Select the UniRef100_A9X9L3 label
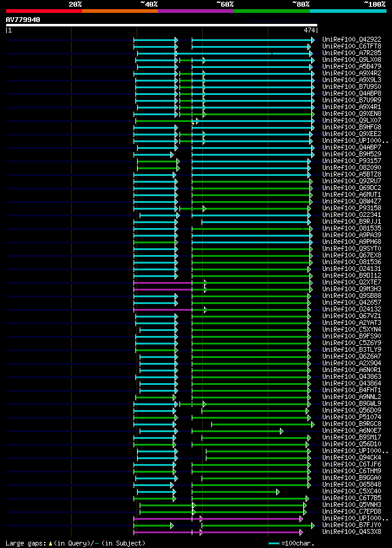Viewport: 392px width, 548px height. click(352, 80)
